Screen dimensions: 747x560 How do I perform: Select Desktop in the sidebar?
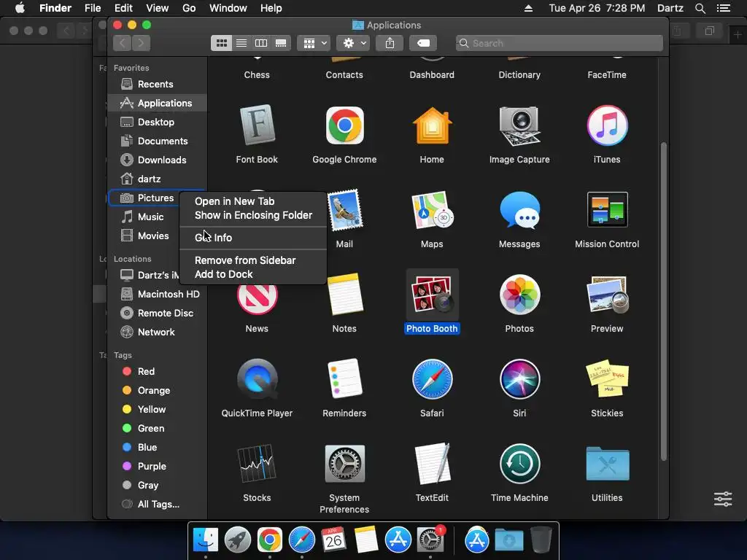[158, 122]
